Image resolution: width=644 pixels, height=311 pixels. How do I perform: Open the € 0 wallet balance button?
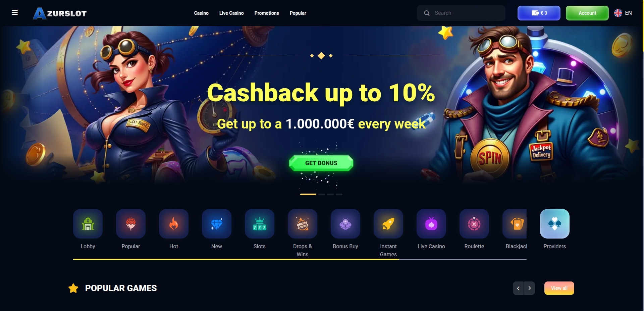point(539,13)
